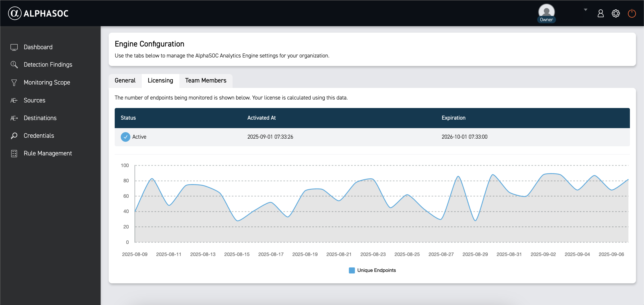Click the Rule Management list icon
This screenshot has height=305, width=644.
click(x=14, y=153)
